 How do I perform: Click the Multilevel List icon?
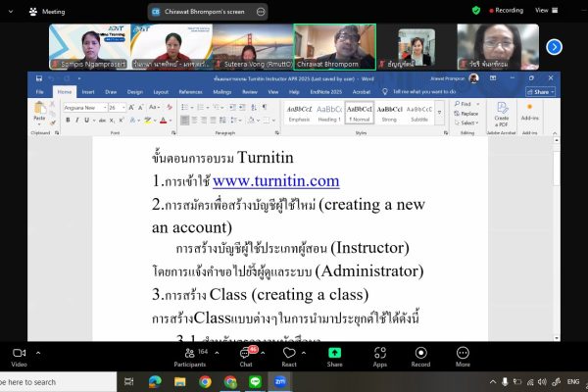(217, 107)
